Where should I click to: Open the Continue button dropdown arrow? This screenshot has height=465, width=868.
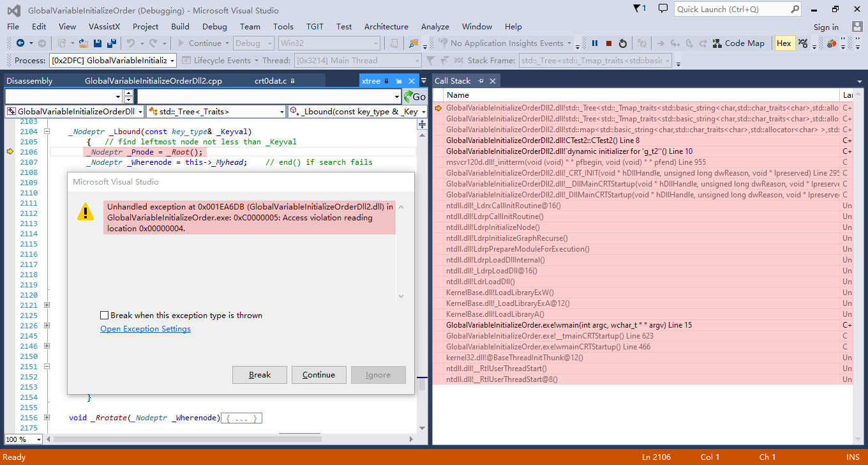coord(227,43)
